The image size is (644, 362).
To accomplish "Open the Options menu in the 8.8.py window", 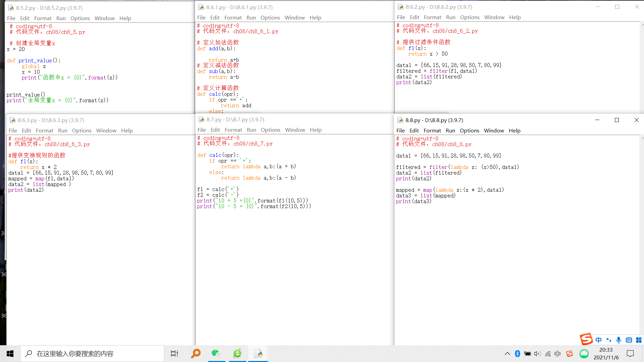I will click(469, 130).
